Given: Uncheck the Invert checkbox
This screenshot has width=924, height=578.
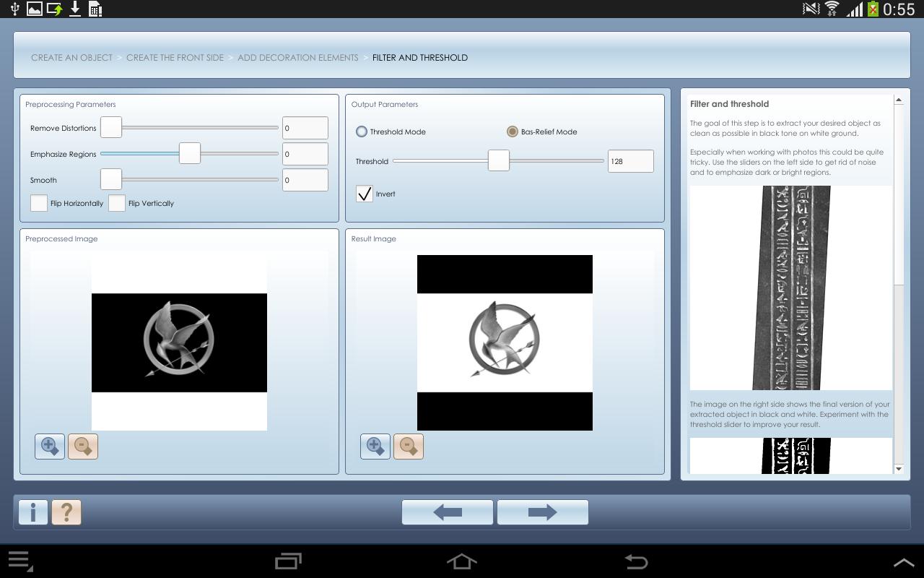Looking at the screenshot, I should click(365, 194).
